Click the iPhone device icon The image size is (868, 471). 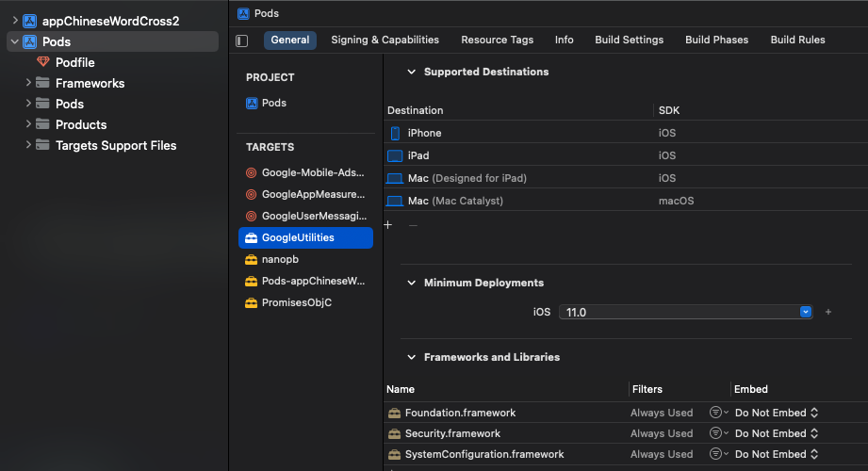(x=395, y=133)
